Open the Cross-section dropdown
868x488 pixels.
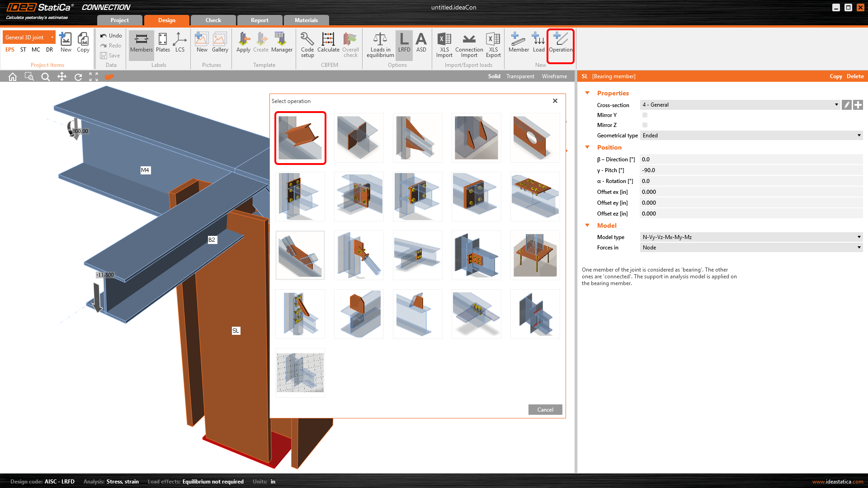[x=740, y=105]
